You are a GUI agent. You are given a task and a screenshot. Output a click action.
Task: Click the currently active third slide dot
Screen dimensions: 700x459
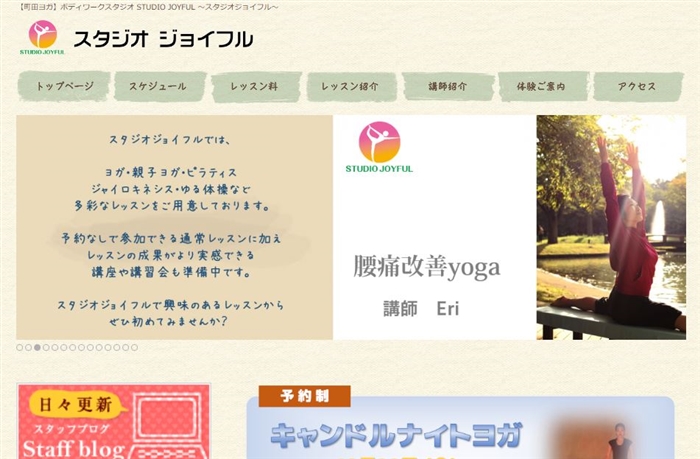click(38, 347)
